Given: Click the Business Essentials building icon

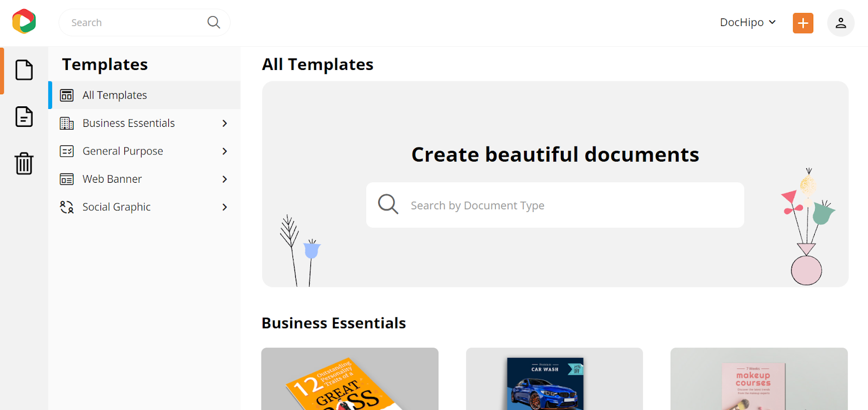Looking at the screenshot, I should [67, 123].
